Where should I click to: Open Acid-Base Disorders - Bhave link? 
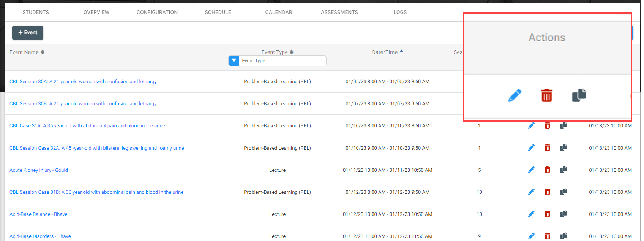(x=40, y=236)
